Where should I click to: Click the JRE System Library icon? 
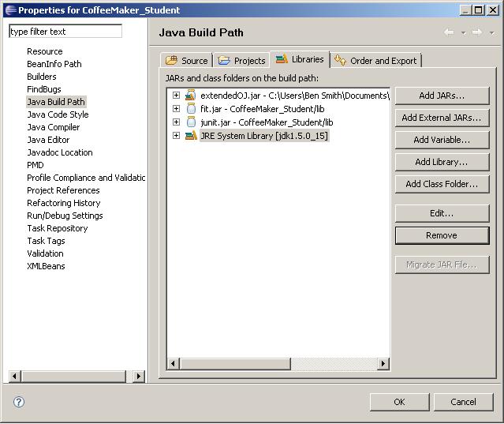click(190, 136)
